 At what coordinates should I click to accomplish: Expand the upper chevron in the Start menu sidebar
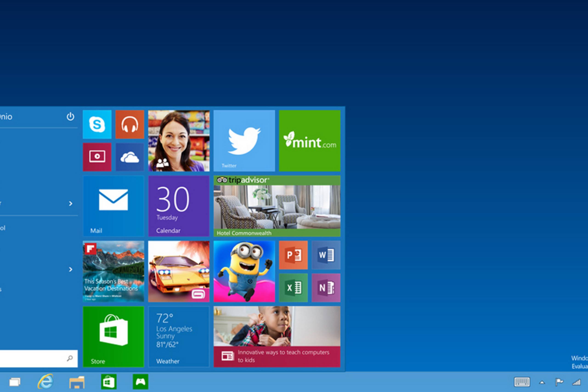[71, 204]
